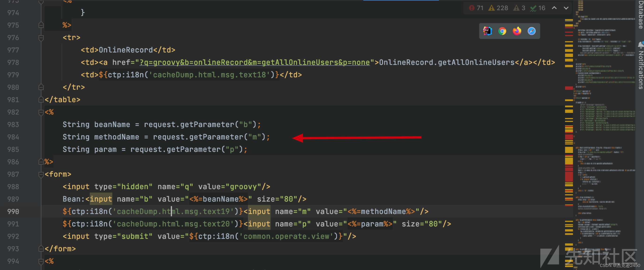Click the 'cacheDump.html.msg.text19' string
This screenshot has height=270, width=644.
173,212
